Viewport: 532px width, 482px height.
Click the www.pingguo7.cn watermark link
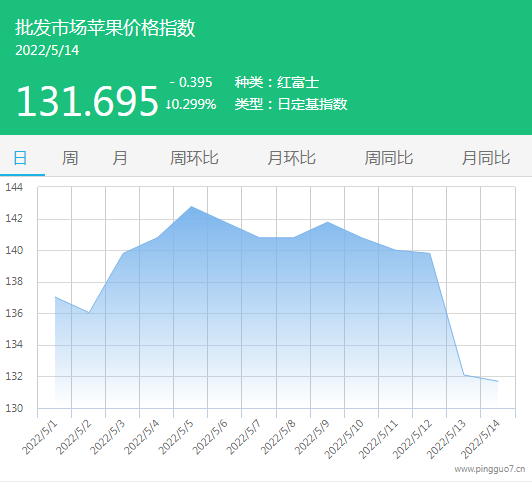tap(490, 469)
